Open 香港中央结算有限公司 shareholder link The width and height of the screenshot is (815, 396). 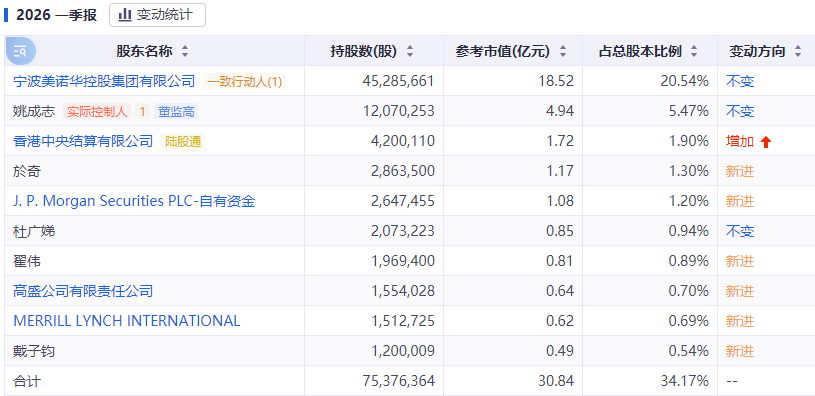[83, 141]
